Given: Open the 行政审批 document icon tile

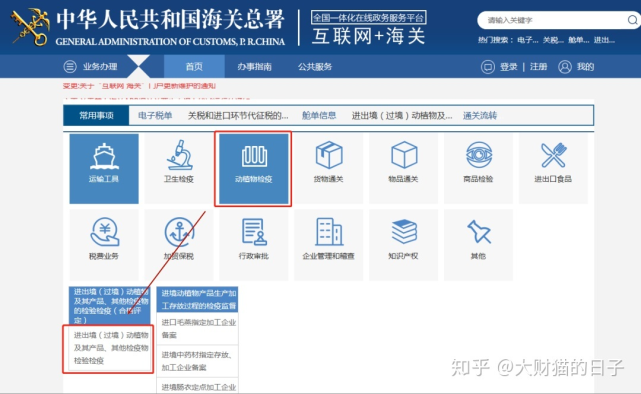Looking at the screenshot, I should (253, 244).
